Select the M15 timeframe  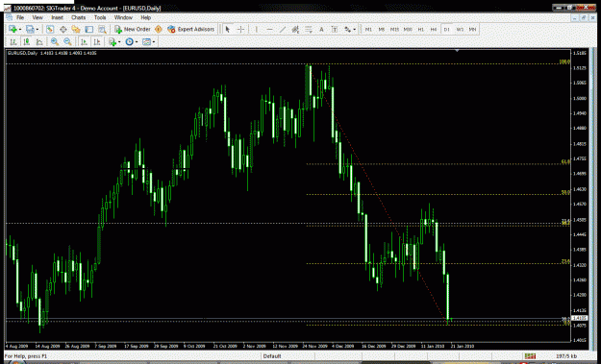point(394,29)
